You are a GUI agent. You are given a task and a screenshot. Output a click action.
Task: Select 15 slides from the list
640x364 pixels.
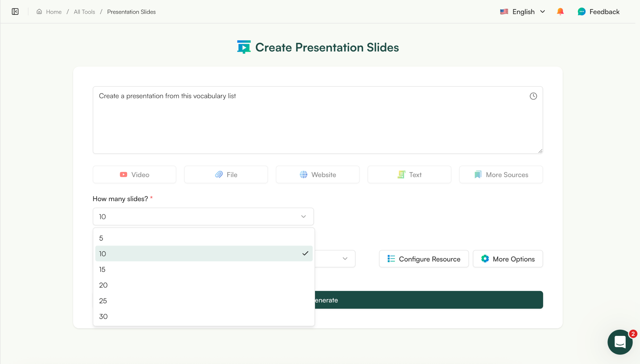[203, 269]
